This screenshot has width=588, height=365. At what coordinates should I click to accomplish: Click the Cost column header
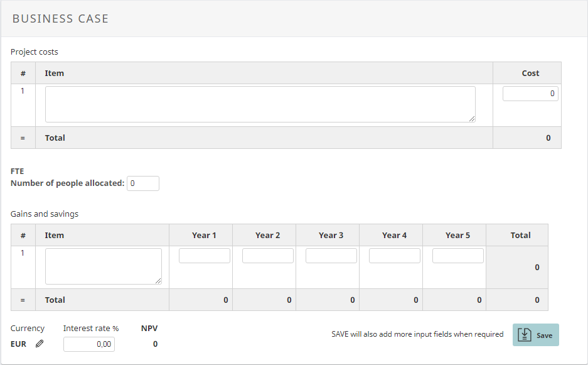[530, 73]
